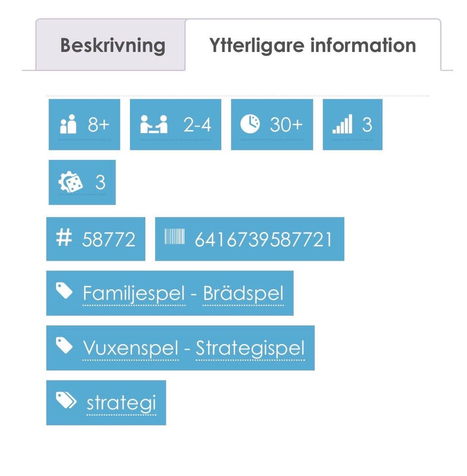
Task: Open the strategi tag link
Action: (121, 403)
